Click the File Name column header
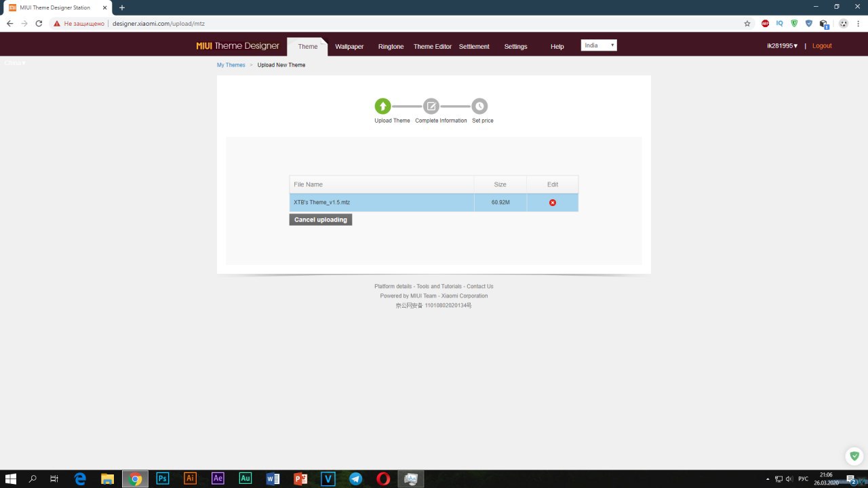 click(x=382, y=184)
